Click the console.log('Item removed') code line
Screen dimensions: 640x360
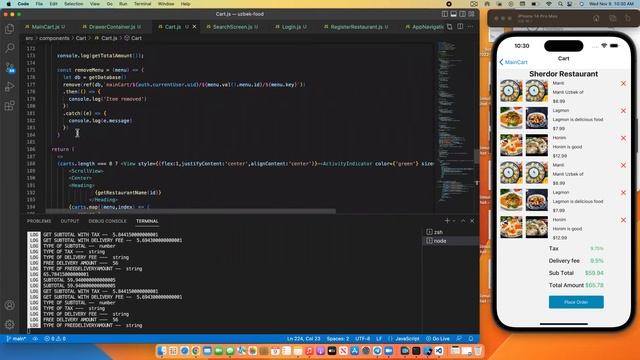pyautogui.click(x=107, y=99)
